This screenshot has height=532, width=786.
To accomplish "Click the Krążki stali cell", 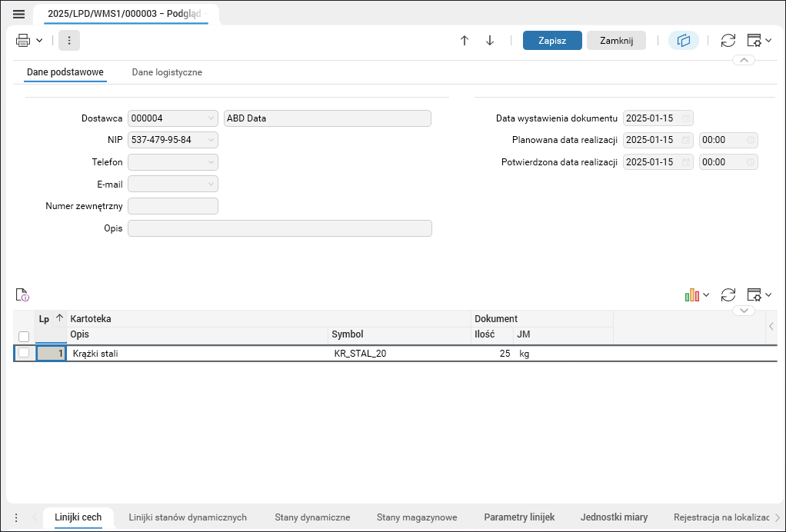I will (198, 353).
